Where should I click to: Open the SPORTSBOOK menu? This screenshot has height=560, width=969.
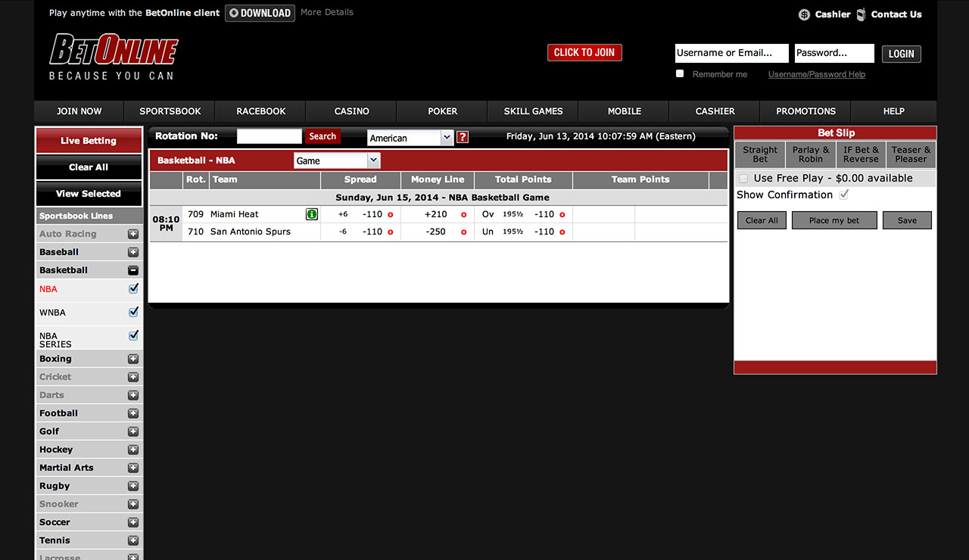click(170, 111)
